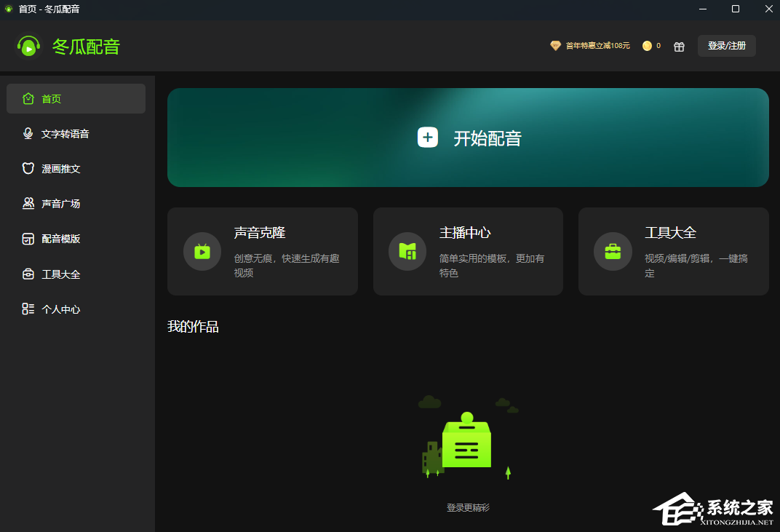
Task: Click the bear icon beside 漫画推文
Action: [x=28, y=168]
